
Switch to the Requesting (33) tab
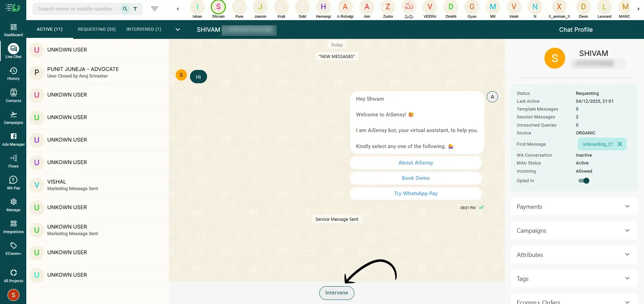[97, 29]
